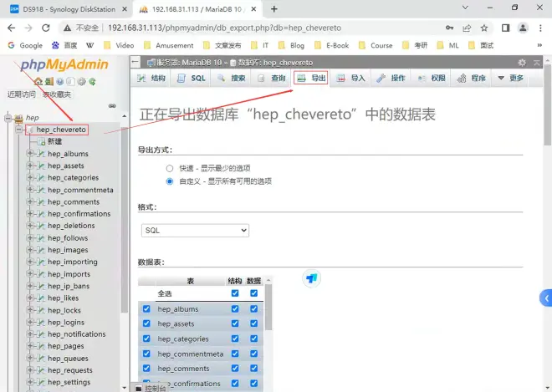Expand the hep_categories table node
Screen dimensions: 552x392
(x=30, y=177)
